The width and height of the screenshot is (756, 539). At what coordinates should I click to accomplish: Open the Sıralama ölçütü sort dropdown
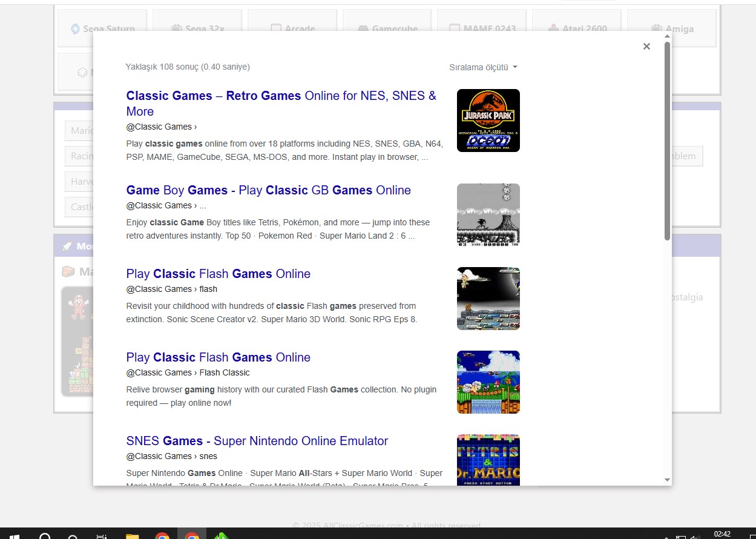483,67
